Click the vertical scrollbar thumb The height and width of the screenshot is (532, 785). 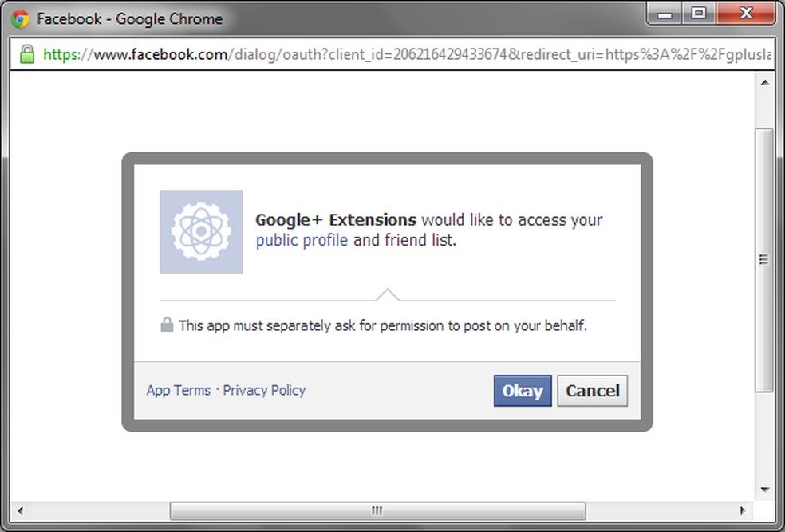pos(764,259)
